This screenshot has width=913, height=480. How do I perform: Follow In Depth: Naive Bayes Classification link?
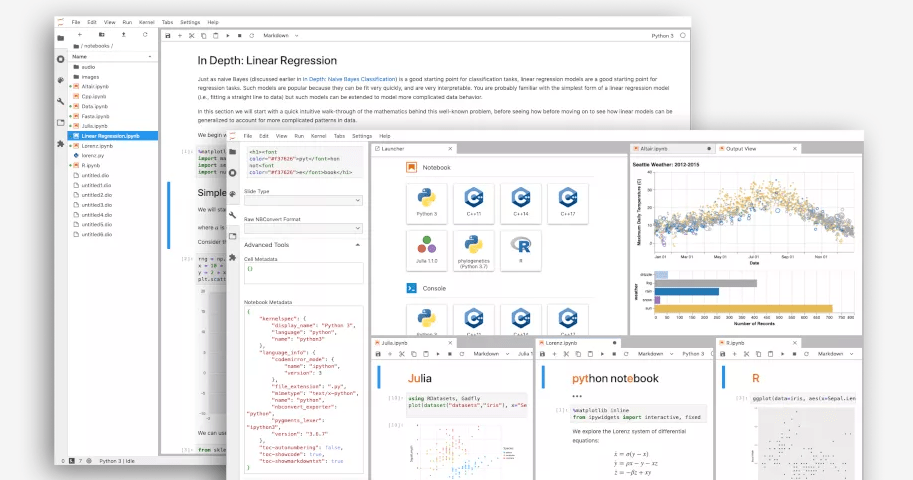(x=349, y=79)
